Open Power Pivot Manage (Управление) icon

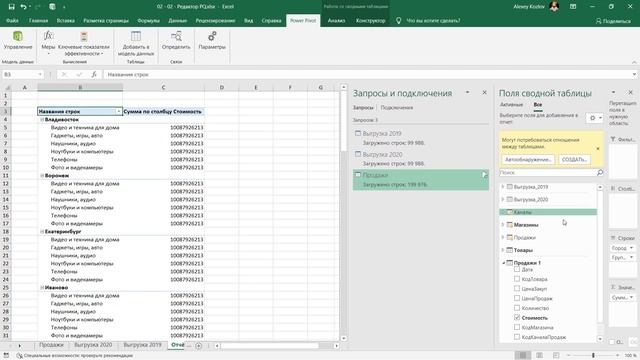18,36
